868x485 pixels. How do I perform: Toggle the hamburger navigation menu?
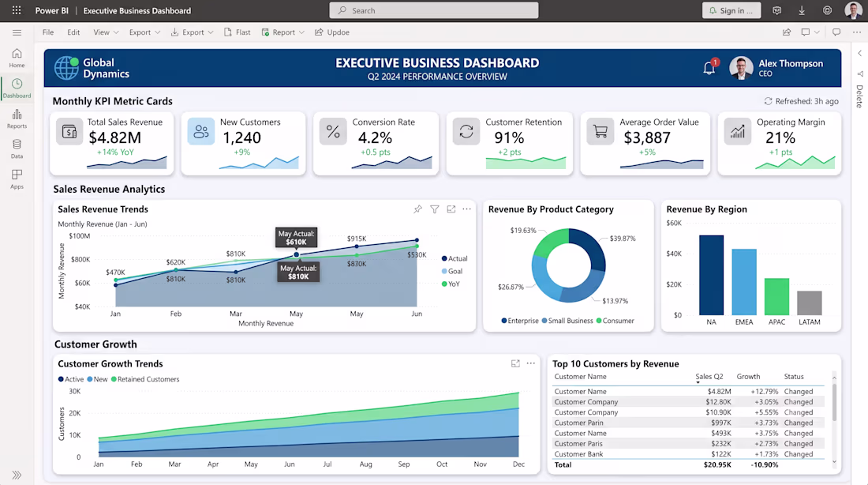tap(17, 32)
